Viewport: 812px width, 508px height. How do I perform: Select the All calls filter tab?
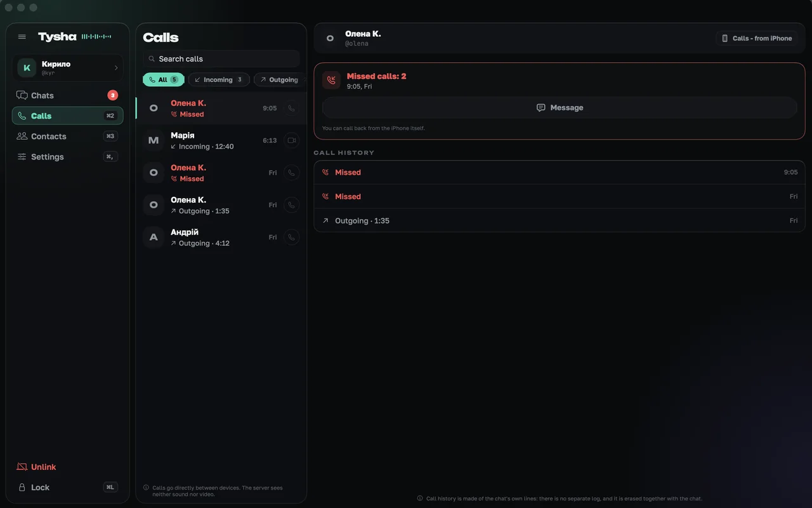pyautogui.click(x=164, y=79)
